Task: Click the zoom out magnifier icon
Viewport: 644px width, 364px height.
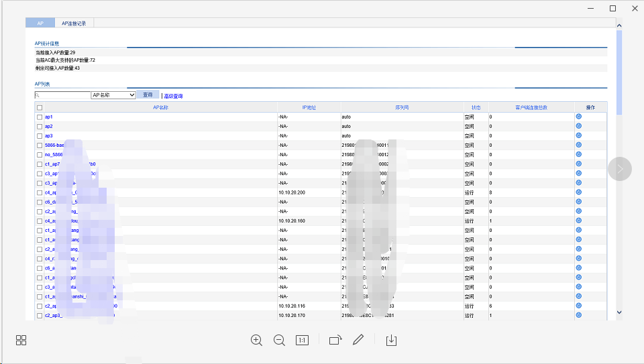Action: [x=280, y=340]
